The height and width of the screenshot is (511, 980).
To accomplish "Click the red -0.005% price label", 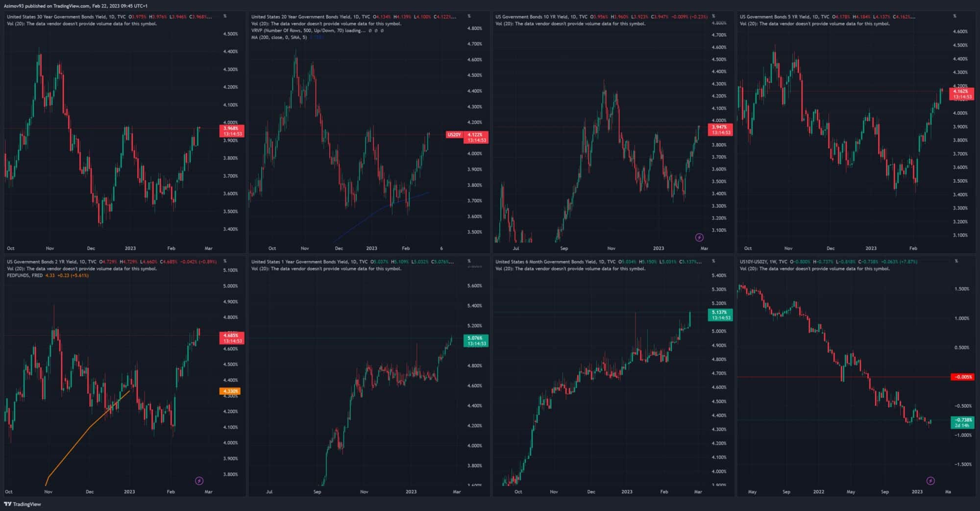I will 962,377.
